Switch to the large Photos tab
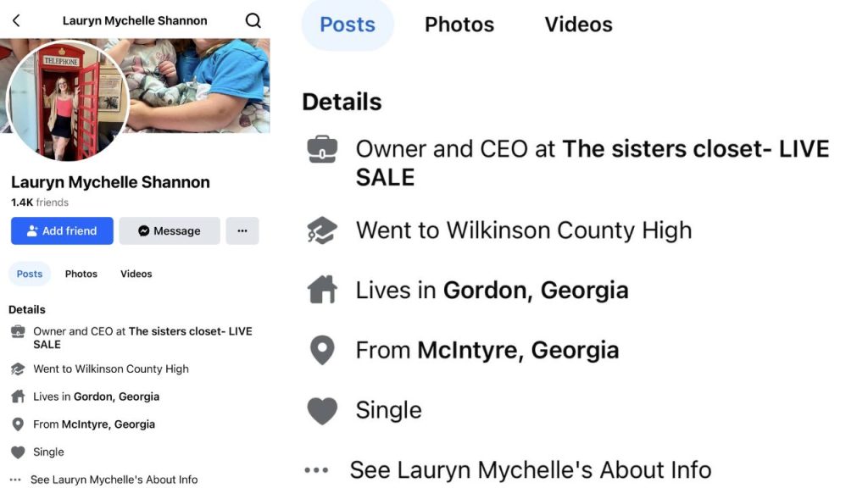Image resolution: width=868 pixels, height=488 pixels. point(459,25)
